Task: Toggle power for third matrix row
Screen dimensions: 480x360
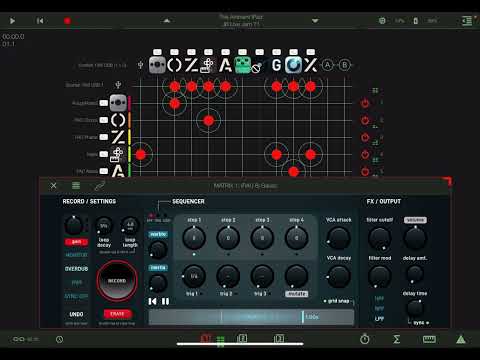Action: point(365,137)
